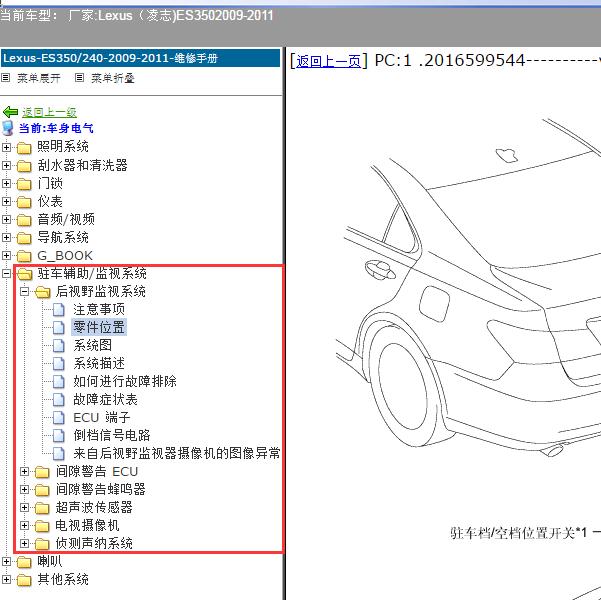Expand the 间隙警告 ECU tree node
Screen dimensions: 601x600
click(x=25, y=472)
